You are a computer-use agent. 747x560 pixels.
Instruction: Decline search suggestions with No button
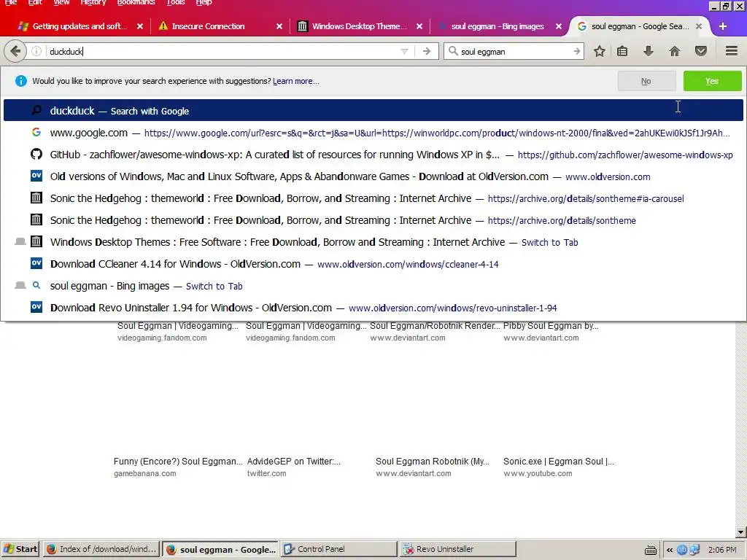(x=646, y=81)
